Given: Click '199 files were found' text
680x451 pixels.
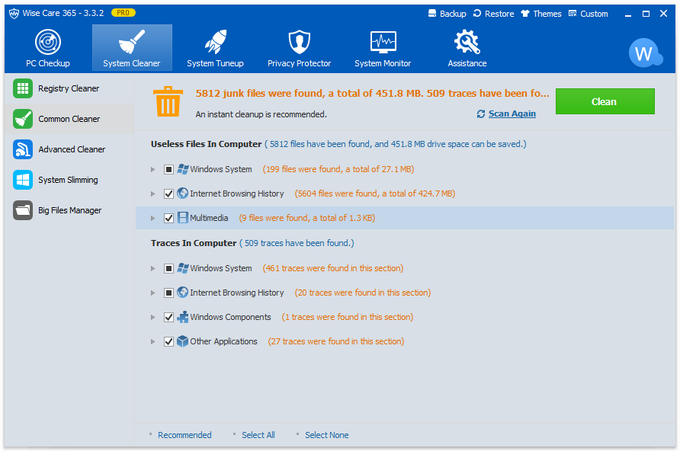Looking at the screenshot, I should 338,169.
